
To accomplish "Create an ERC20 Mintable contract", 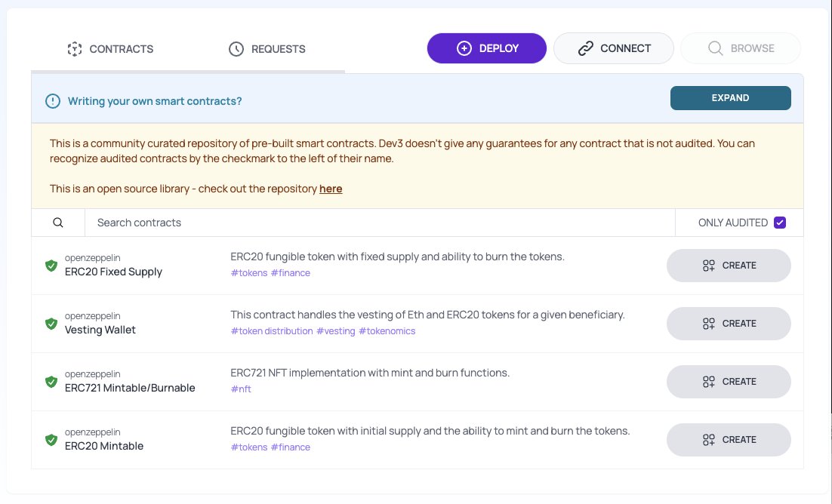I will (729, 440).
